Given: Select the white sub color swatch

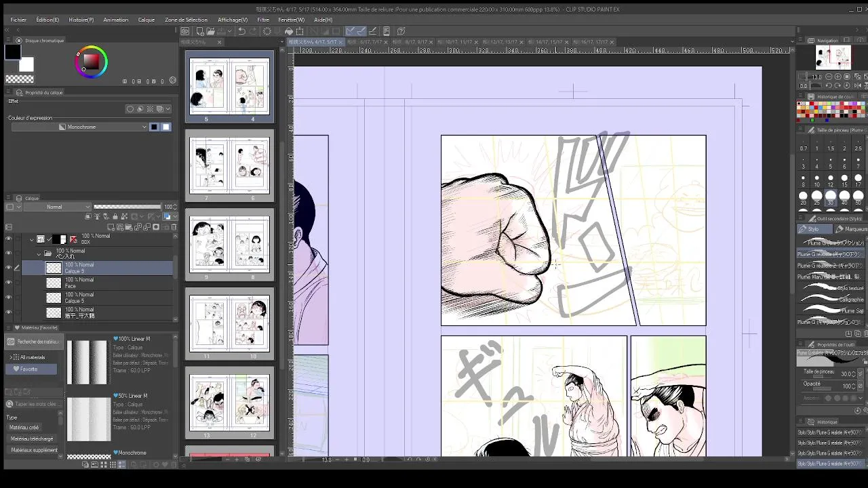Looking at the screenshot, I should 26,64.
